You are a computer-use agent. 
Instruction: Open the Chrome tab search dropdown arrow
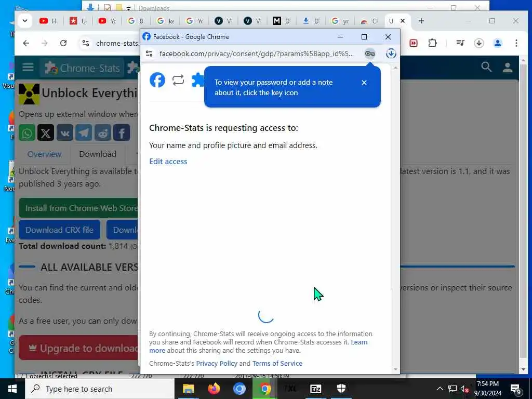coord(25,21)
